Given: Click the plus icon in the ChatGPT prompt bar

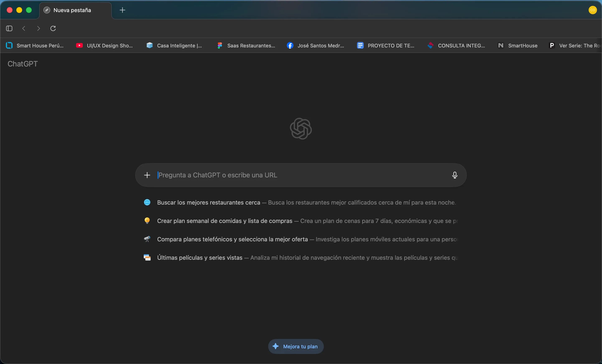Looking at the screenshot, I should point(147,175).
